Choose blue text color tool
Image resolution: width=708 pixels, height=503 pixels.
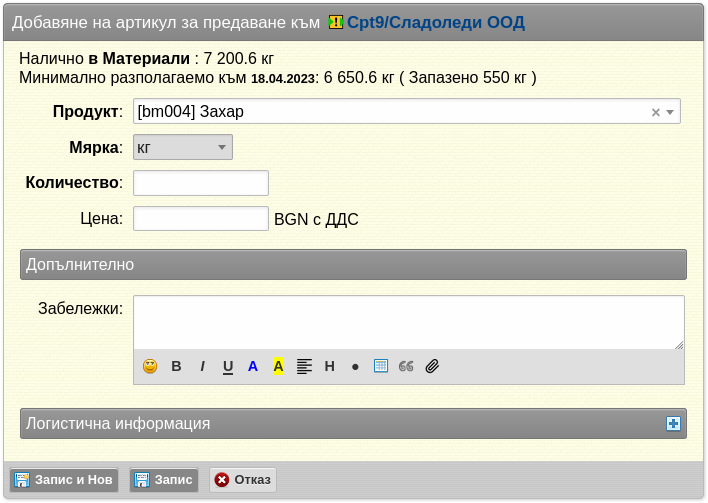253,366
